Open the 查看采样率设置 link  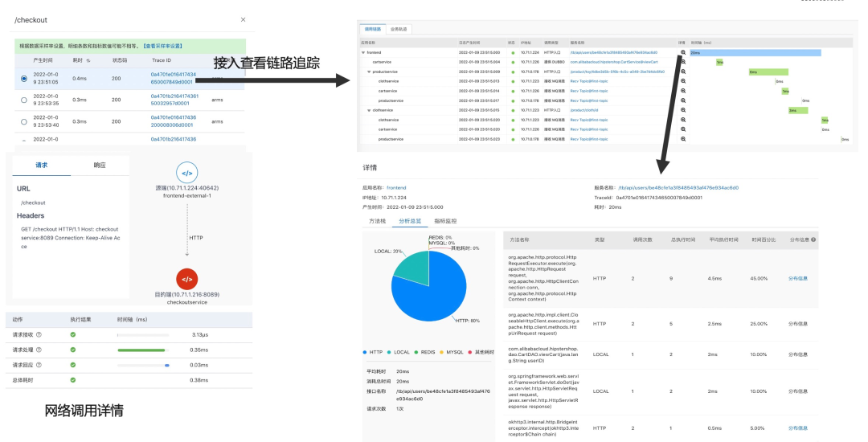pyautogui.click(x=162, y=47)
